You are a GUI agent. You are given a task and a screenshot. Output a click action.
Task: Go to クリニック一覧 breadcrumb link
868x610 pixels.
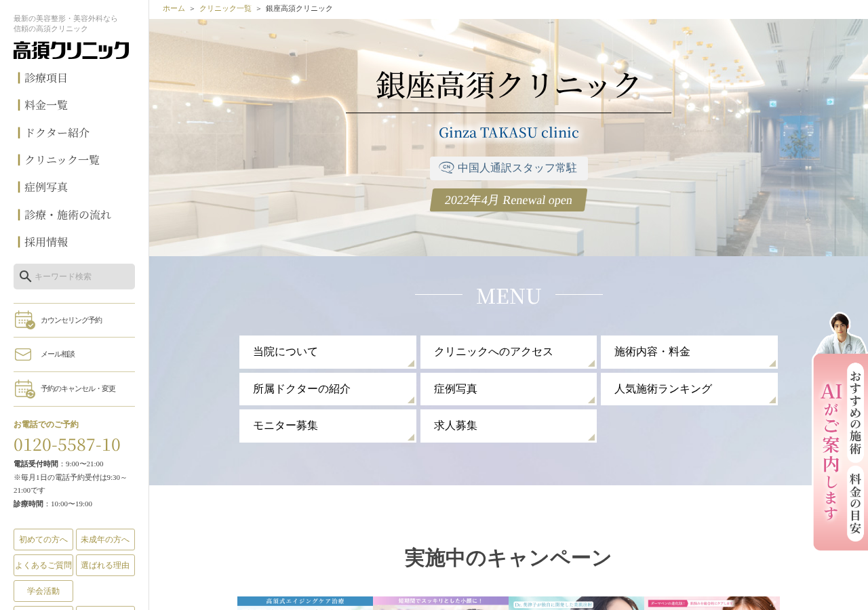pyautogui.click(x=225, y=8)
